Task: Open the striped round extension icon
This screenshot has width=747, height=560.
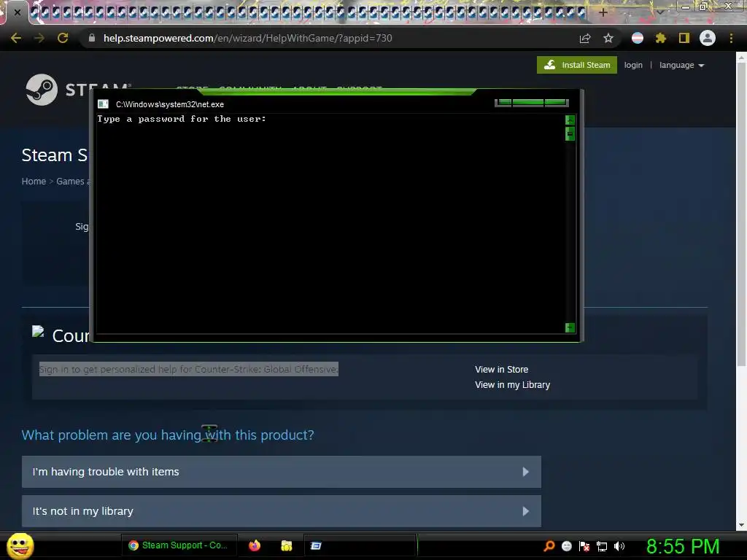Action: click(638, 38)
